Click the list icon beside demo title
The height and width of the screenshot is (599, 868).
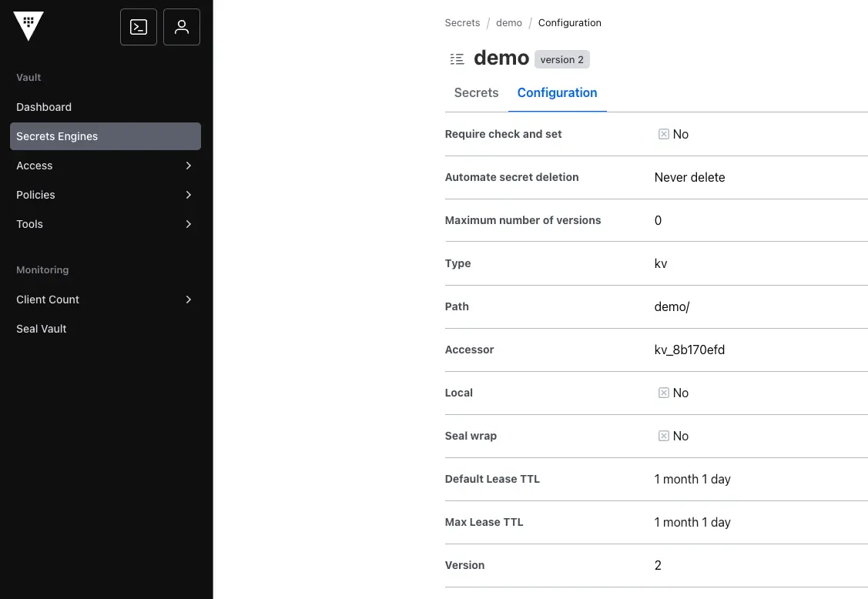[x=457, y=59]
